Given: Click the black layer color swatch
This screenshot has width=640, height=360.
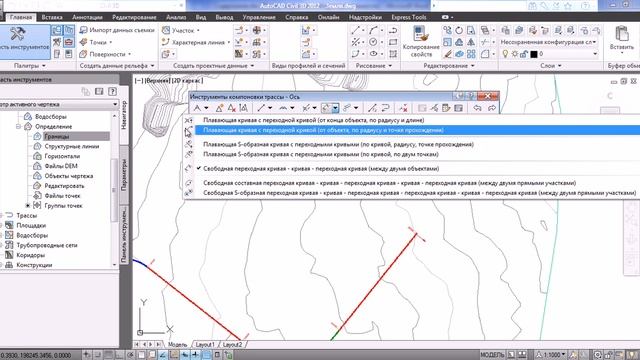Looking at the screenshot, I should pyautogui.click(x=534, y=54).
